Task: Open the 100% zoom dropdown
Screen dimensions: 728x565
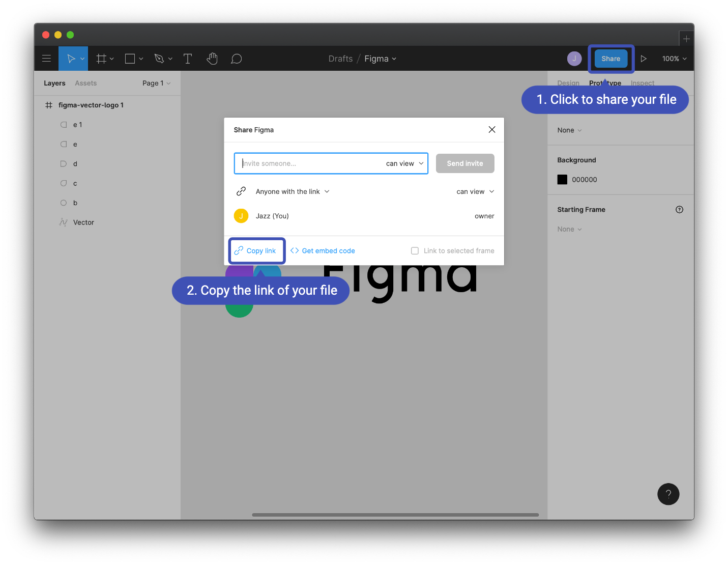Action: point(675,59)
